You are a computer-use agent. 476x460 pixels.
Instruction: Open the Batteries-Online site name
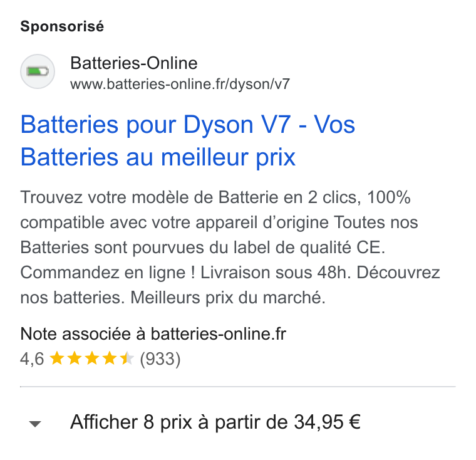134,63
